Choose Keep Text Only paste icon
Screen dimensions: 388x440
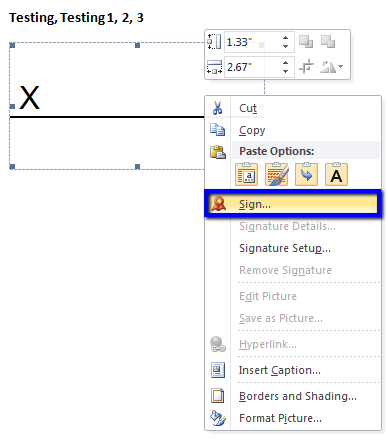click(336, 174)
